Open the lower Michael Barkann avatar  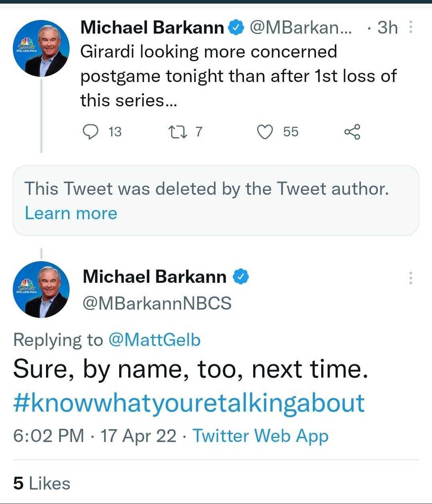click(41, 290)
